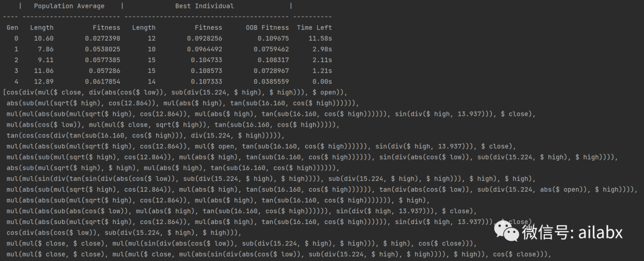644x261 pixels.
Task: Select the 11.58s time left value
Action: tap(320, 38)
